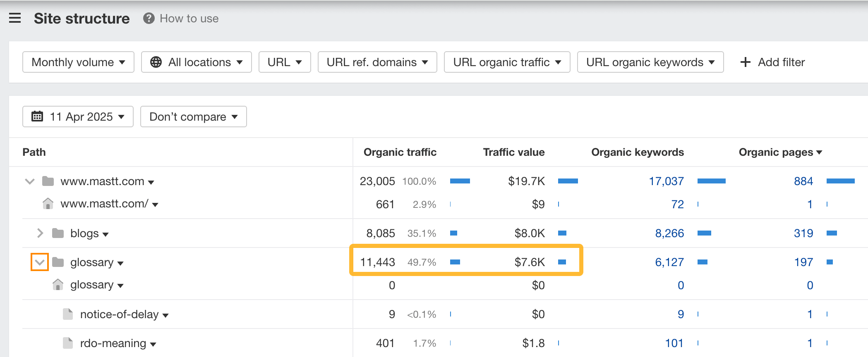Expand the blogs folder
This screenshot has width=868, height=357.
click(x=40, y=233)
